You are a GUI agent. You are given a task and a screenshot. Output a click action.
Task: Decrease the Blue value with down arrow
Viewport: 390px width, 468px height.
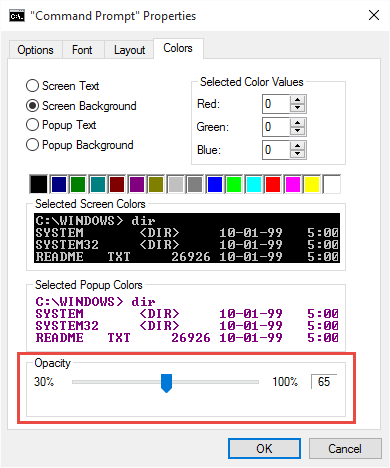point(298,154)
